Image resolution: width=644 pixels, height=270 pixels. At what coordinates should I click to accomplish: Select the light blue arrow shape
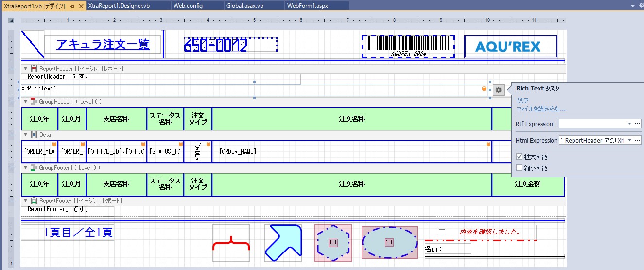(283, 243)
